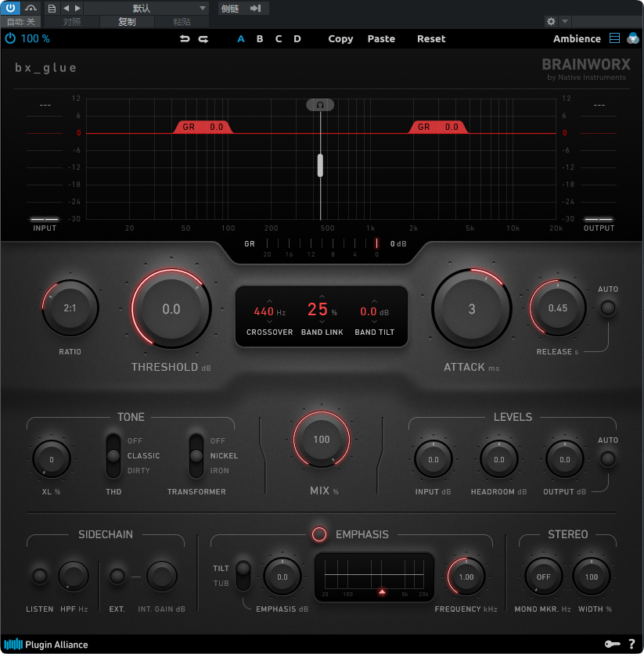Open the Ambience preset name
The image size is (644, 654).
(577, 39)
